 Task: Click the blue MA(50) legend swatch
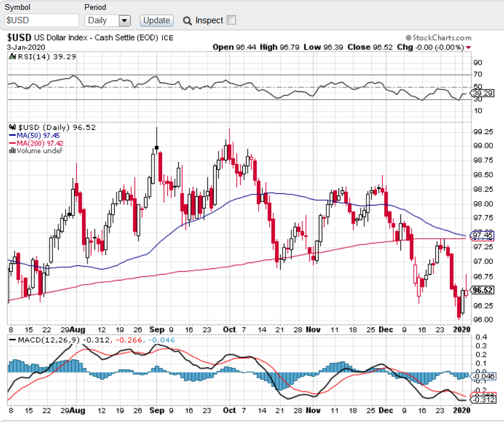pyautogui.click(x=12, y=135)
